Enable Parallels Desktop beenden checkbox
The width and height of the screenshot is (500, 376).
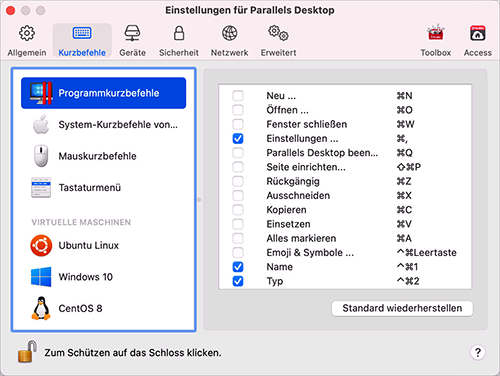(x=238, y=153)
